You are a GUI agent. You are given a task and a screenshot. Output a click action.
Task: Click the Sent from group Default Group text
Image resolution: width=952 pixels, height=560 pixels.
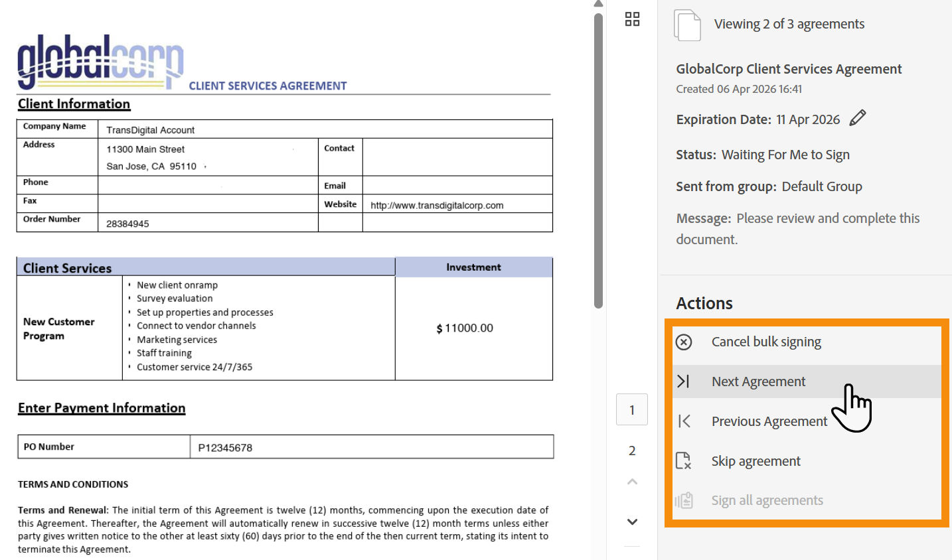click(x=769, y=186)
